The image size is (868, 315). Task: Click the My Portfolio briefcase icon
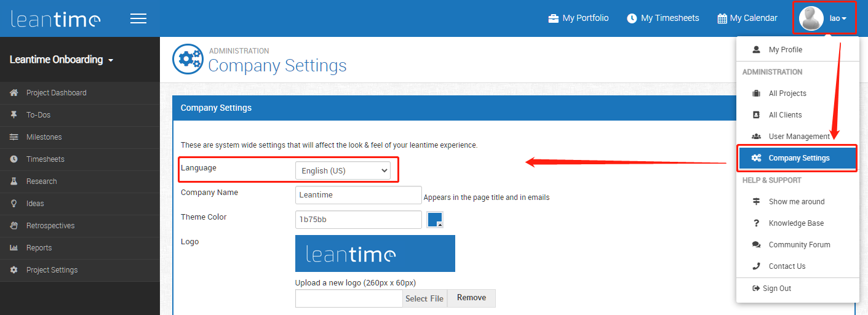(554, 18)
